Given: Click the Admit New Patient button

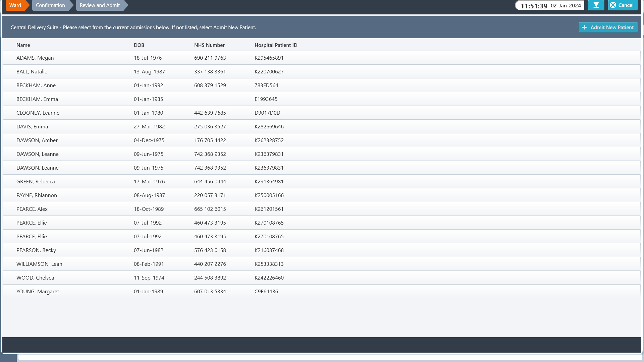Looking at the screenshot, I should [608, 27].
